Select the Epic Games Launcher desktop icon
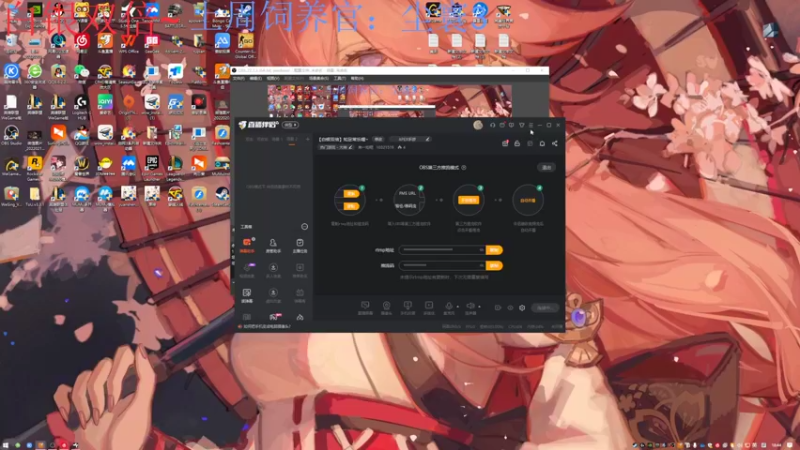Image resolution: width=800 pixels, height=450 pixels. [x=152, y=167]
